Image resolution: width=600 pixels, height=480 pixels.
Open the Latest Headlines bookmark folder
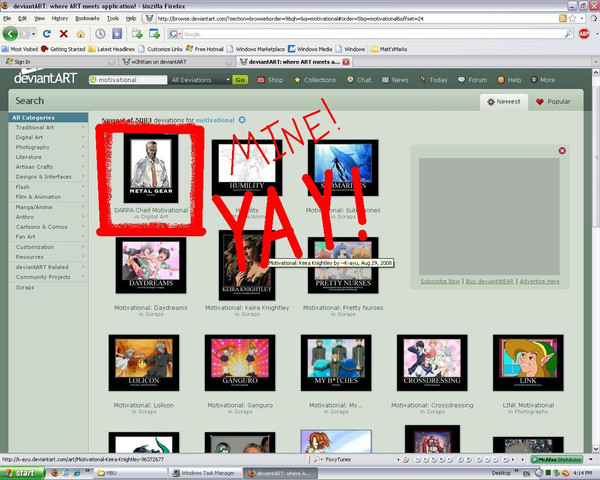pyautogui.click(x=111, y=49)
